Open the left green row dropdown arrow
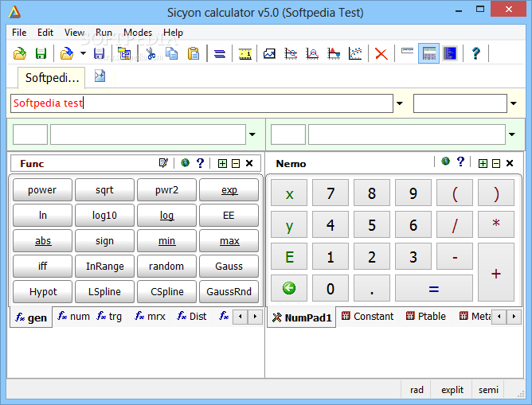Image resolution: width=532 pixels, height=405 pixels. point(252,134)
